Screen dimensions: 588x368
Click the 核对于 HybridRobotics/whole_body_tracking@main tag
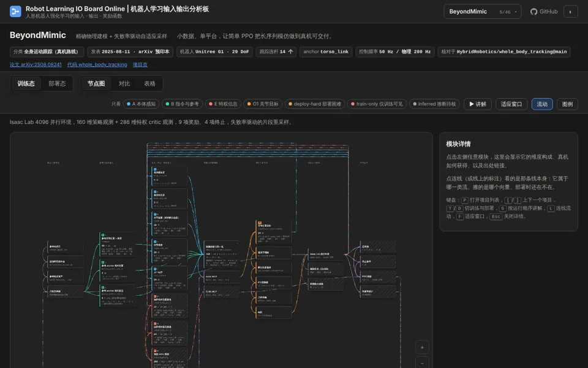[504, 52]
